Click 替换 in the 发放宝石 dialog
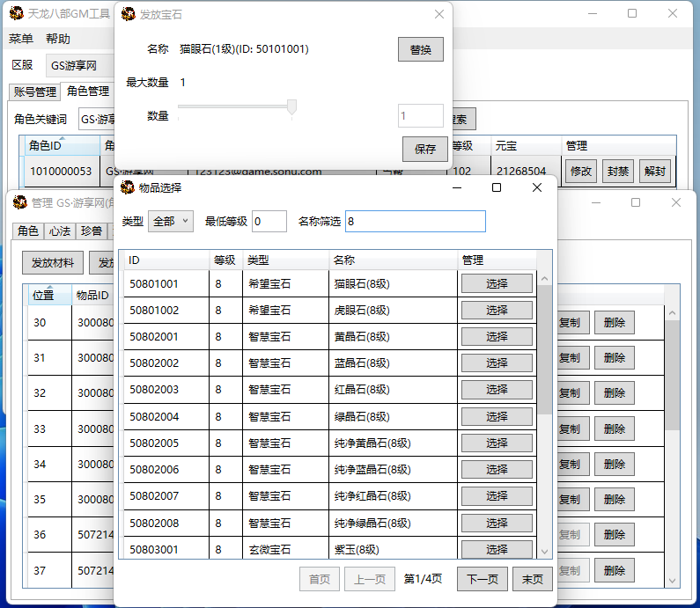The width and height of the screenshot is (700, 608). coord(420,49)
